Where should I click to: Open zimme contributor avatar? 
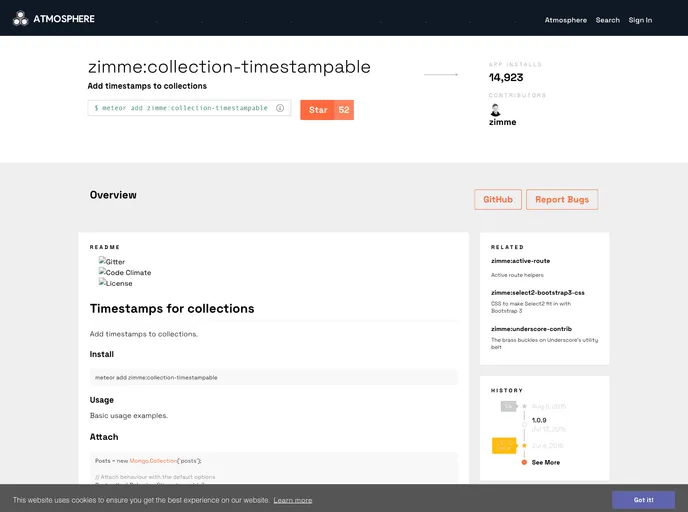[x=495, y=110]
